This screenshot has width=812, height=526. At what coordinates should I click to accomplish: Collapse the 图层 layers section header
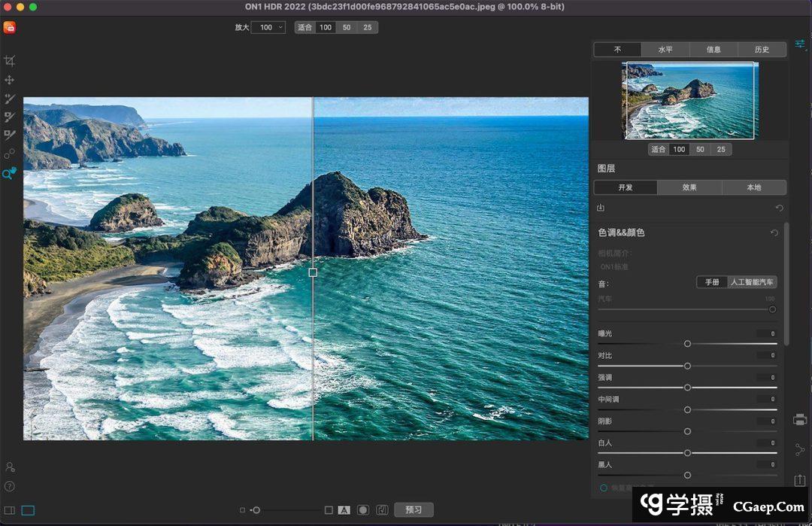(606, 169)
